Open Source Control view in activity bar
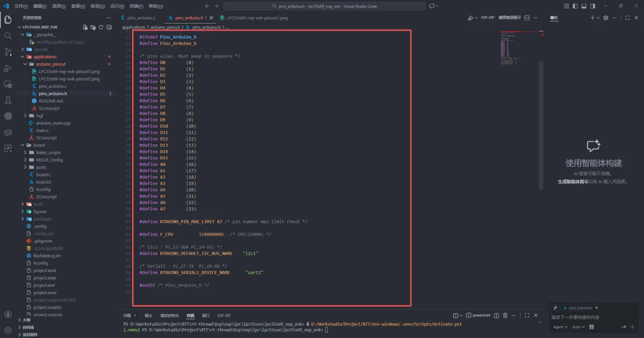This screenshot has width=644, height=338. pyautogui.click(x=8, y=52)
